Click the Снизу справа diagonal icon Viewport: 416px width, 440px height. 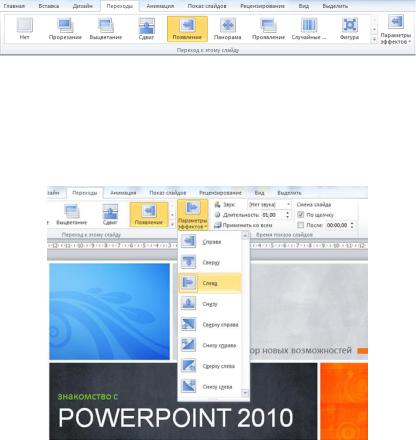coord(188,345)
